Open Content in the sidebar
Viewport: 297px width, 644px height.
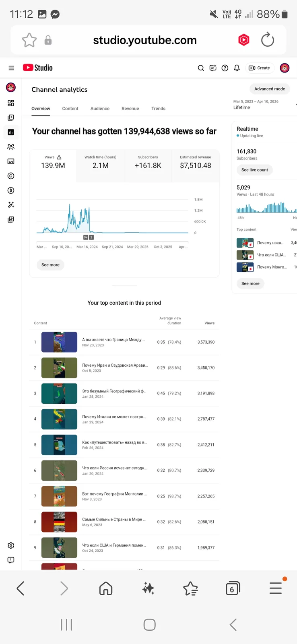click(x=11, y=118)
